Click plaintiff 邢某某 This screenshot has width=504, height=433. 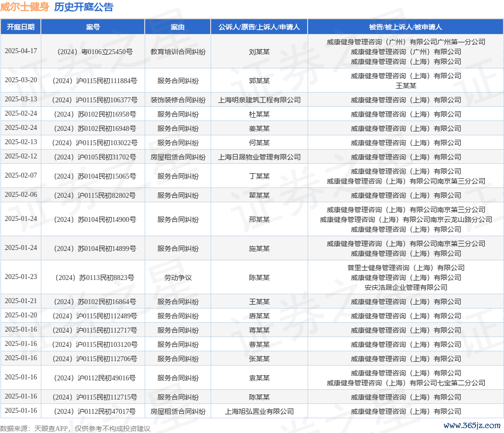[259, 219]
